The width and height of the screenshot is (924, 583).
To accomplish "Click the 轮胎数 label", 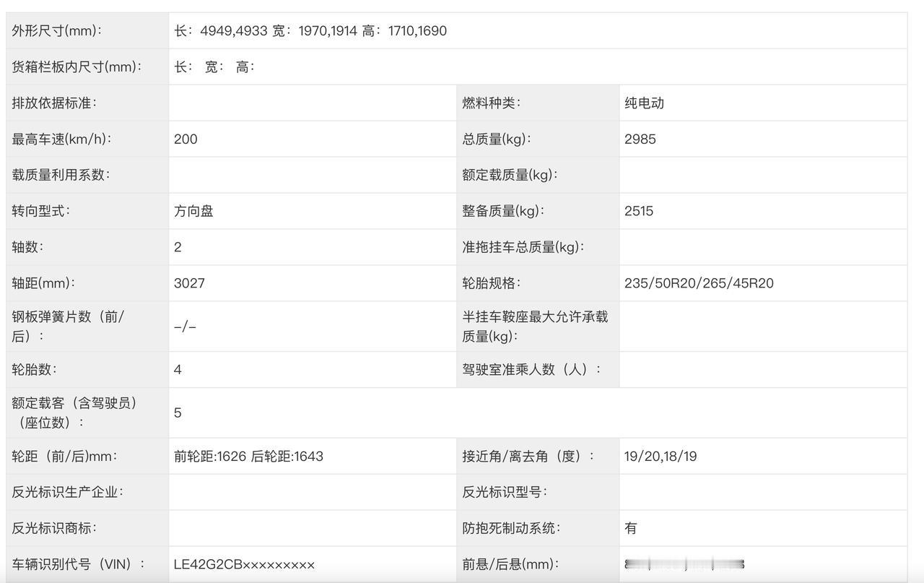I will click(34, 370).
